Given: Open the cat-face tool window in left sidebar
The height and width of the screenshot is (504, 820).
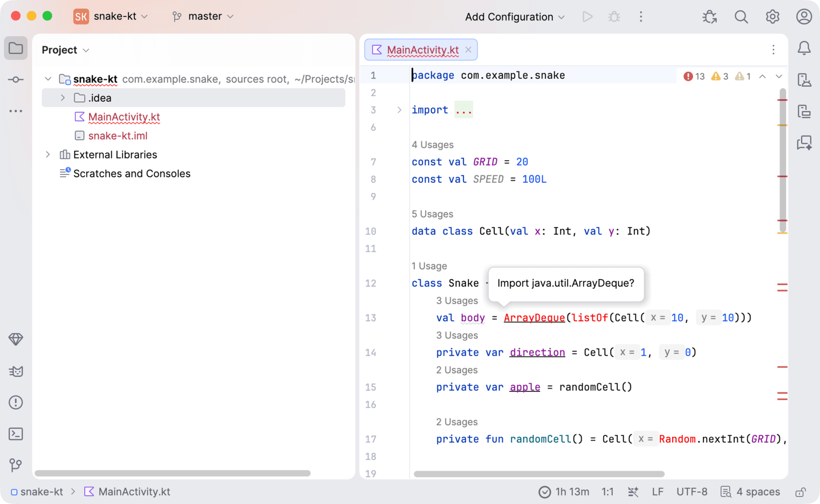Looking at the screenshot, I should click(16, 371).
